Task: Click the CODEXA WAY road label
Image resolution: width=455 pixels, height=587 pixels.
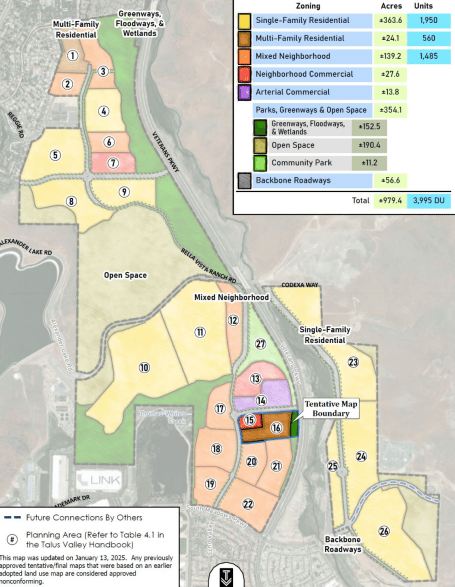Action: (300, 285)
